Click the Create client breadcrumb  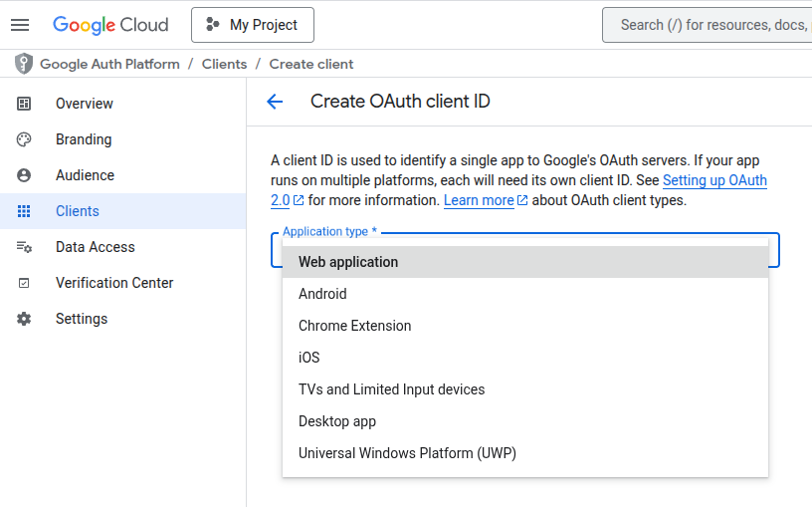[311, 65]
